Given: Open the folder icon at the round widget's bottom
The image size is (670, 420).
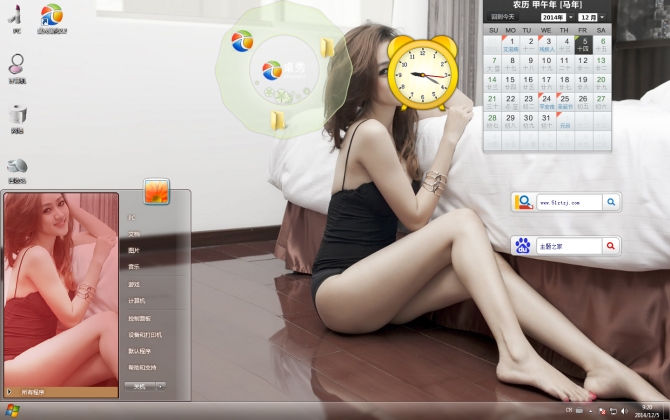Looking at the screenshot, I should tap(278, 120).
